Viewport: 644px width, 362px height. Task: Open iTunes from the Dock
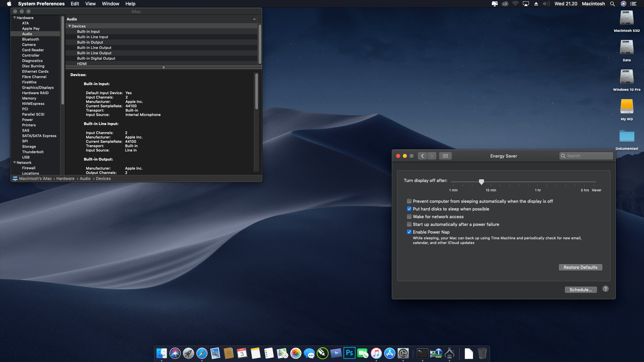tap(376, 353)
